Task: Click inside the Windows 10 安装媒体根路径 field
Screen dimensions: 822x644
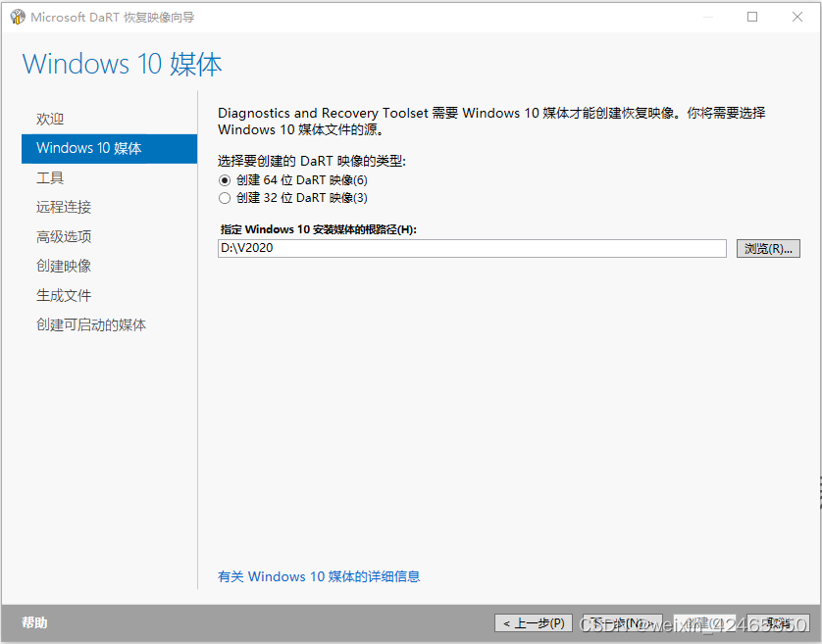Action: pyautogui.click(x=471, y=248)
